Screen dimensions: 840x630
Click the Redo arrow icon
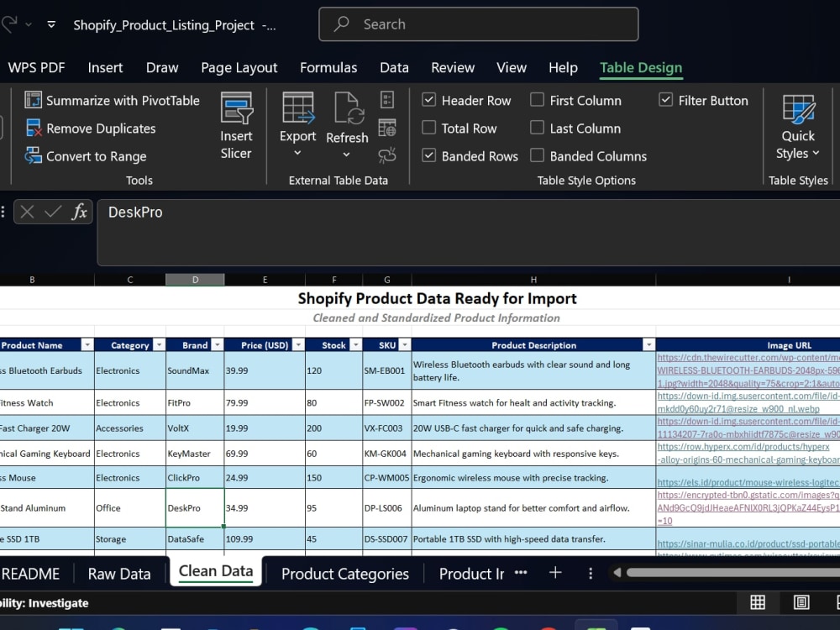[9, 24]
